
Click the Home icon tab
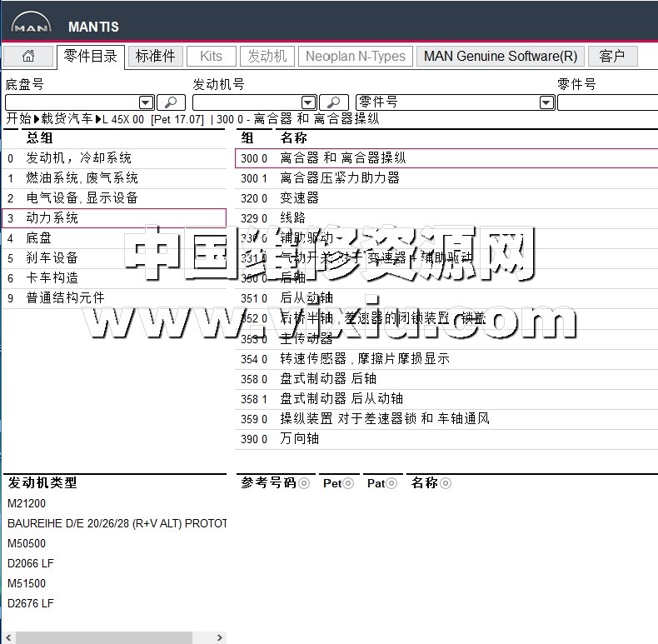pyautogui.click(x=28, y=57)
